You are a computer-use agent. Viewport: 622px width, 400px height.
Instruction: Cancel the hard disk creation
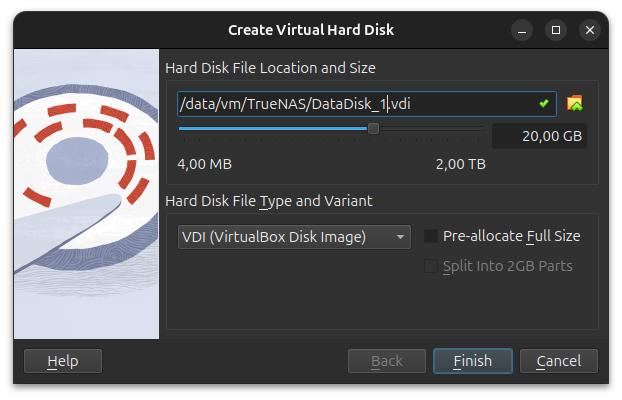558,361
